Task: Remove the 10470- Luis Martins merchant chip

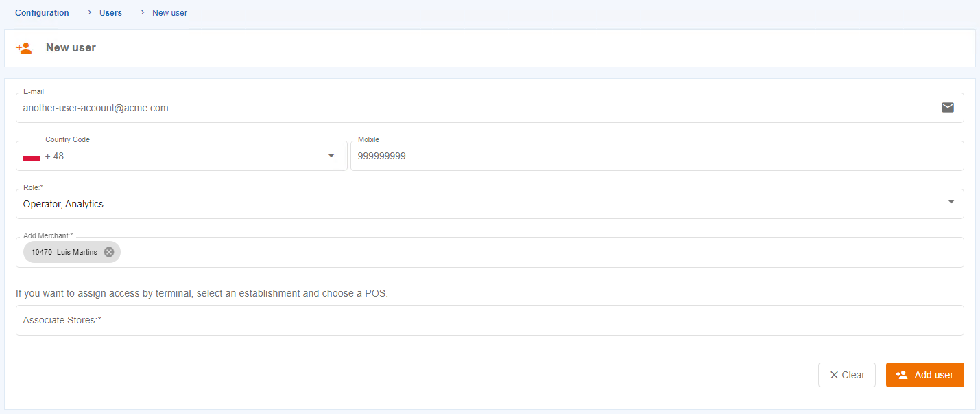Action: pos(108,251)
